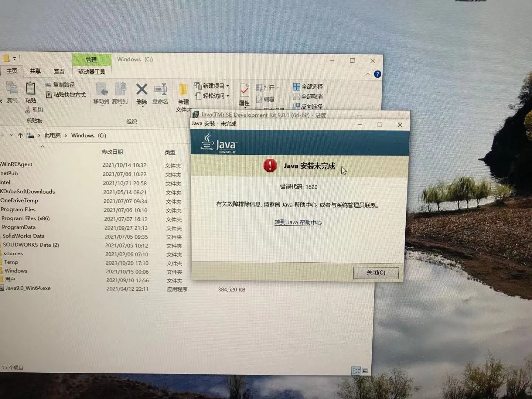
Task: Click Windows (C:) breadcrumb segment
Action: pyautogui.click(x=89, y=136)
